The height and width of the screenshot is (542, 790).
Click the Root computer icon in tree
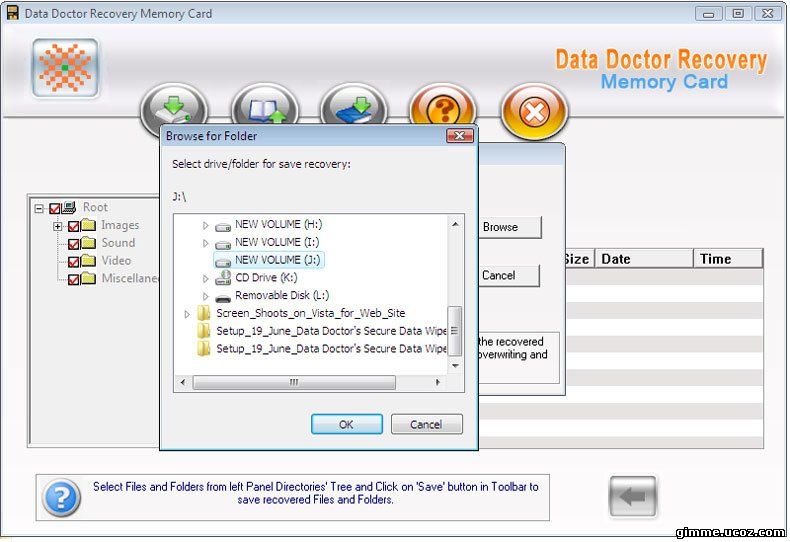click(x=69, y=207)
